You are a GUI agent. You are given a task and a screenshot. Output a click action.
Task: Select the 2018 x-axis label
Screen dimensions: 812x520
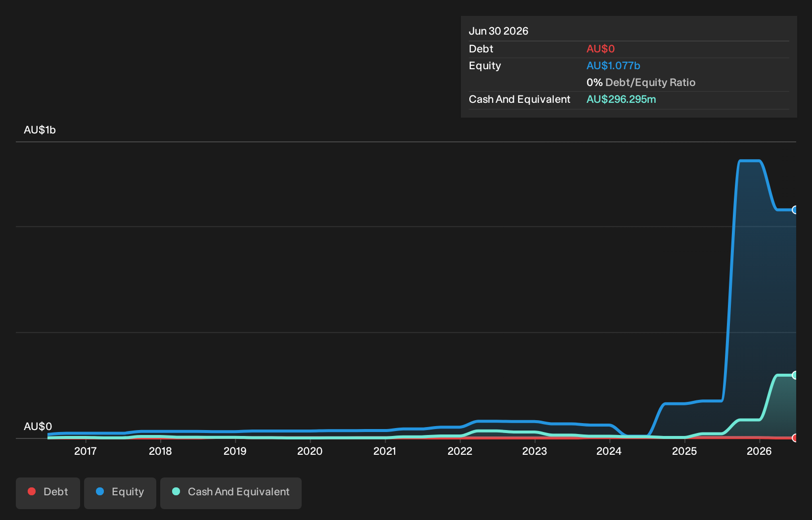coord(160,451)
